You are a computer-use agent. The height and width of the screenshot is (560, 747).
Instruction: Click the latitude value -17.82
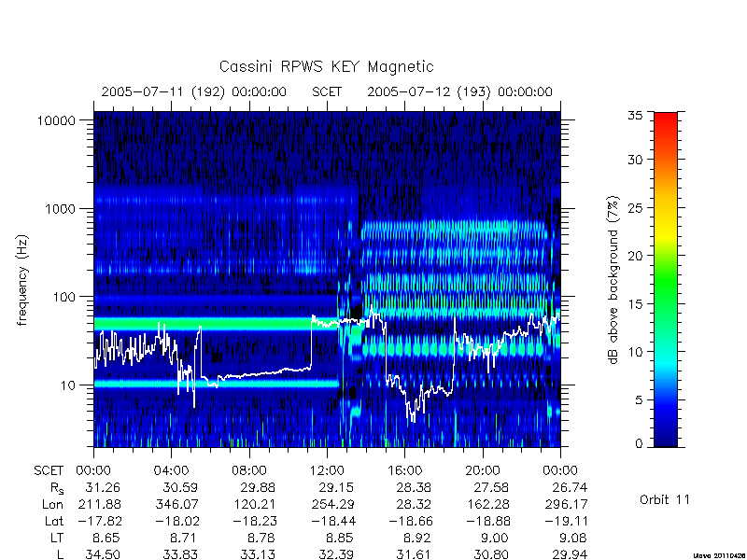pyautogui.click(x=99, y=522)
